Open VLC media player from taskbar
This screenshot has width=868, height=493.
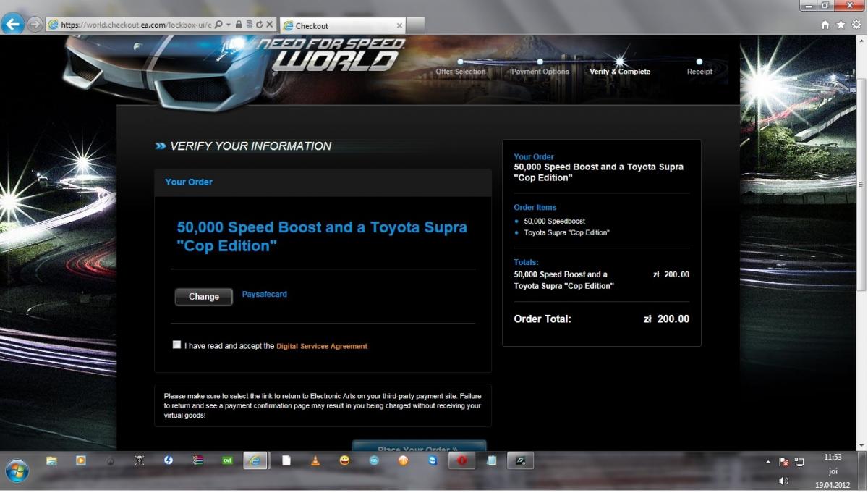pos(315,460)
